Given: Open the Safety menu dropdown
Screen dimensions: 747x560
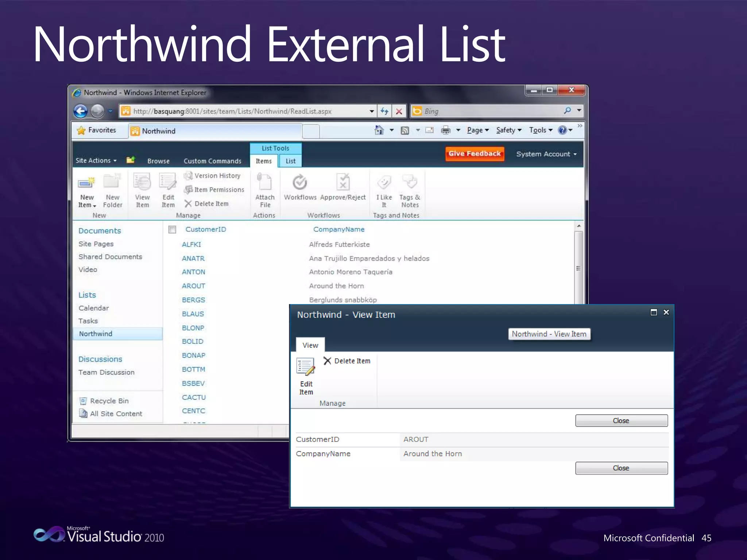Looking at the screenshot, I should [x=509, y=130].
